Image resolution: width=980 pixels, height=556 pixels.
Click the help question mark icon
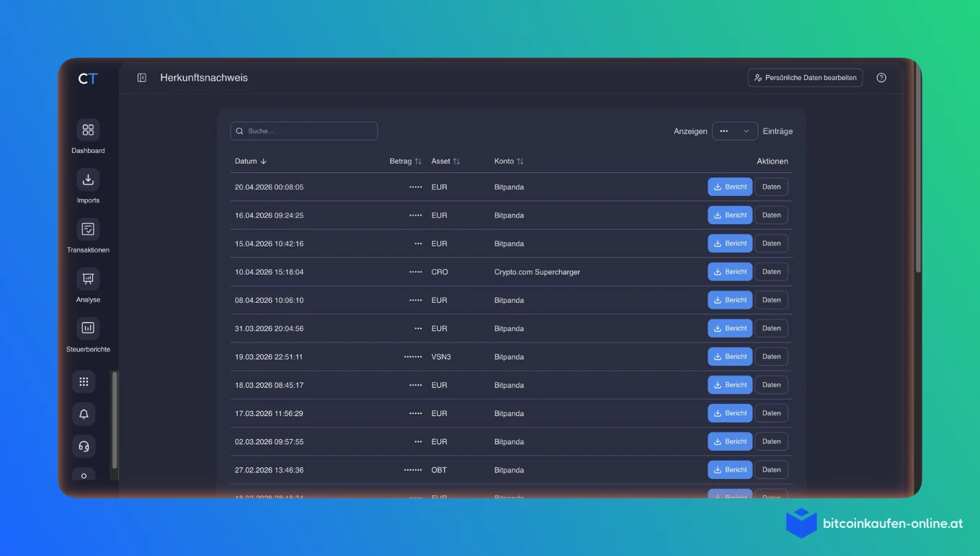(881, 78)
